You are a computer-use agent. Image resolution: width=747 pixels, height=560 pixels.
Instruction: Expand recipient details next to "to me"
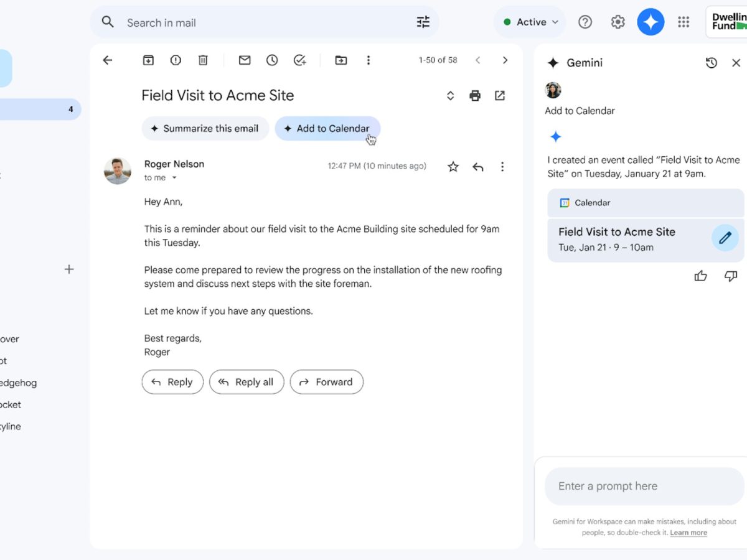click(174, 178)
